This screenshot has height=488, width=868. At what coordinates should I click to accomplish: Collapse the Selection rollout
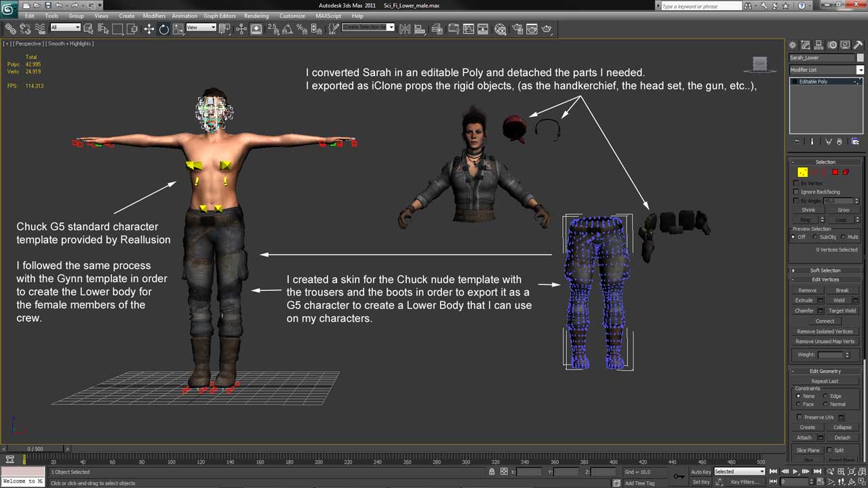click(825, 162)
